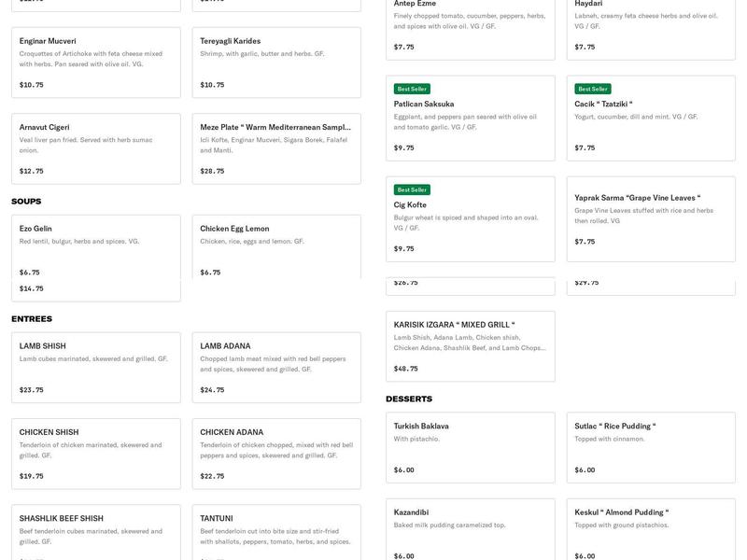
Task: Select the KARISIK IZGARA Mixed Grill
Action: coord(470,346)
